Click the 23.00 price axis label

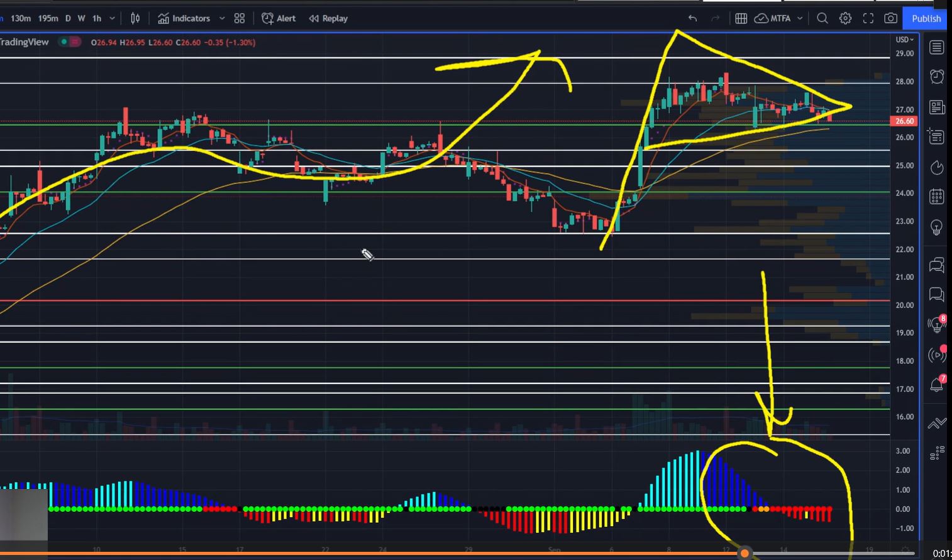click(x=904, y=221)
